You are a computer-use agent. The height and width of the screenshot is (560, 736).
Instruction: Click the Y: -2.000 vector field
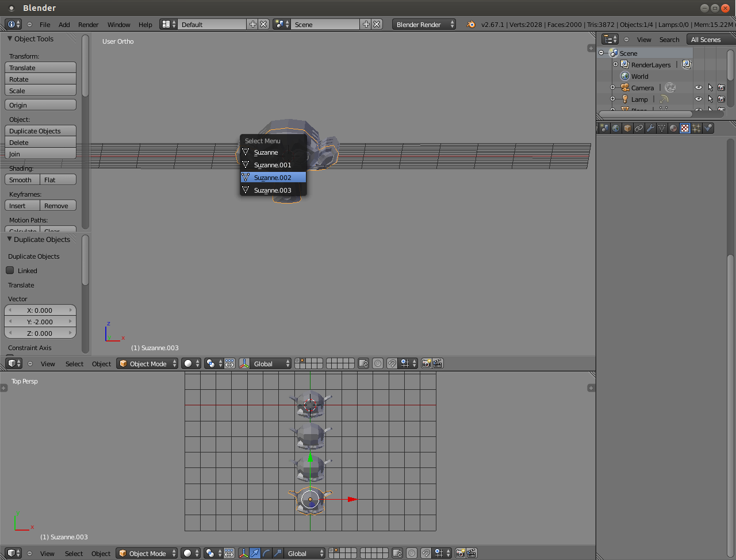pos(40,321)
